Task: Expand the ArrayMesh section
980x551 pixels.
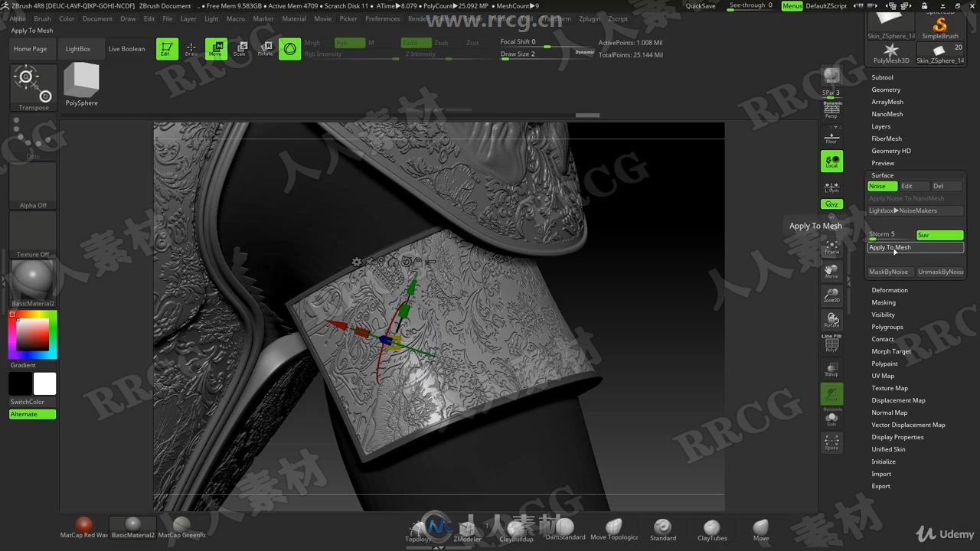Action: [x=887, y=102]
